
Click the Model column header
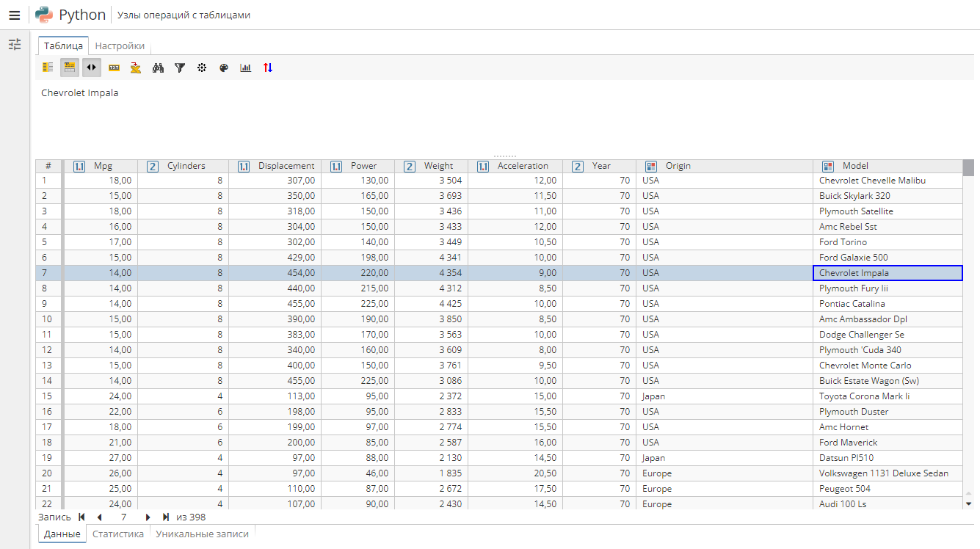coord(888,166)
